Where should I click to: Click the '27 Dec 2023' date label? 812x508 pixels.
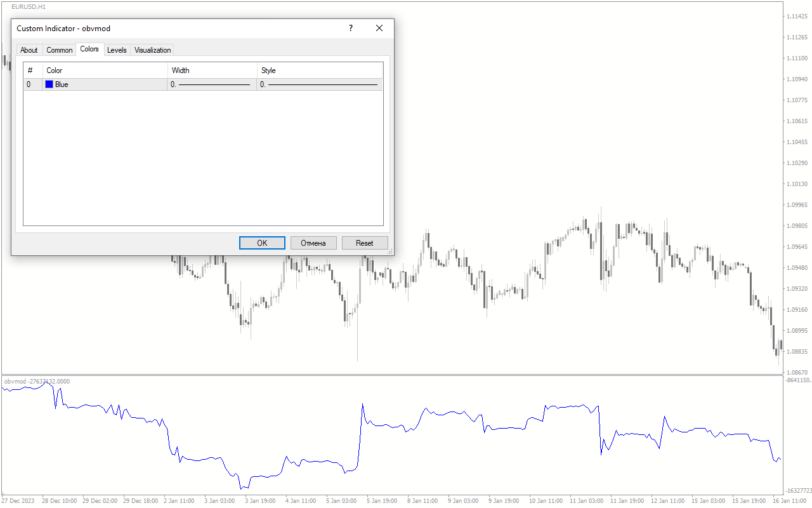(x=19, y=500)
